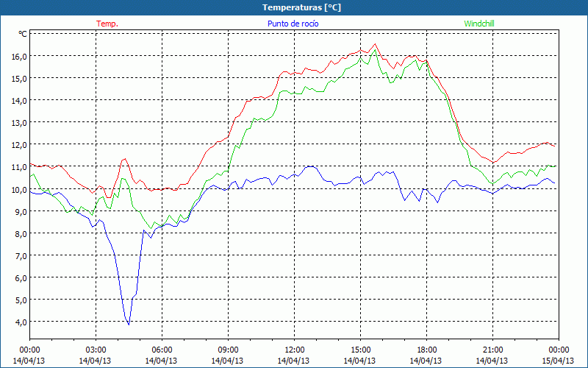Click the 03:00 time axis label
This screenshot has height=368, width=588.
pyautogui.click(x=96, y=350)
